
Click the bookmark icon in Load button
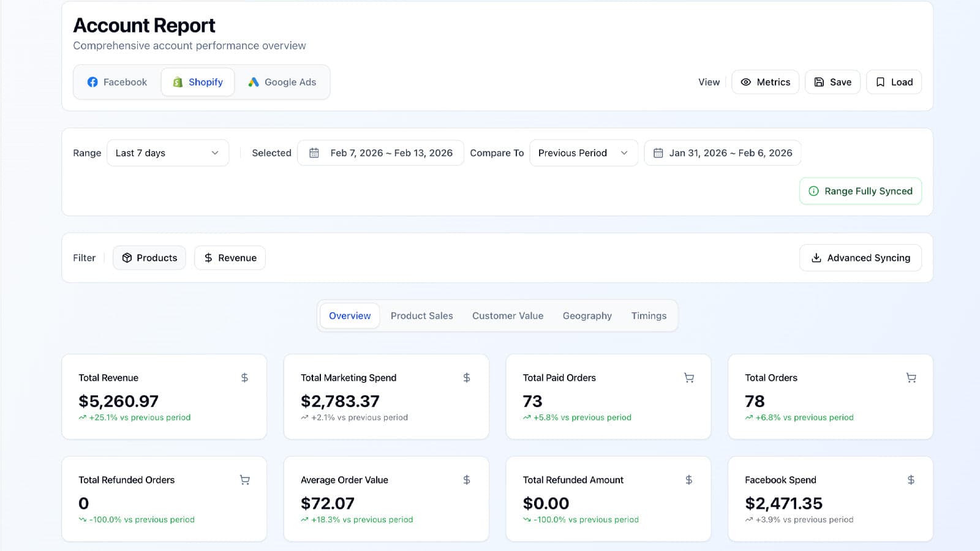880,82
